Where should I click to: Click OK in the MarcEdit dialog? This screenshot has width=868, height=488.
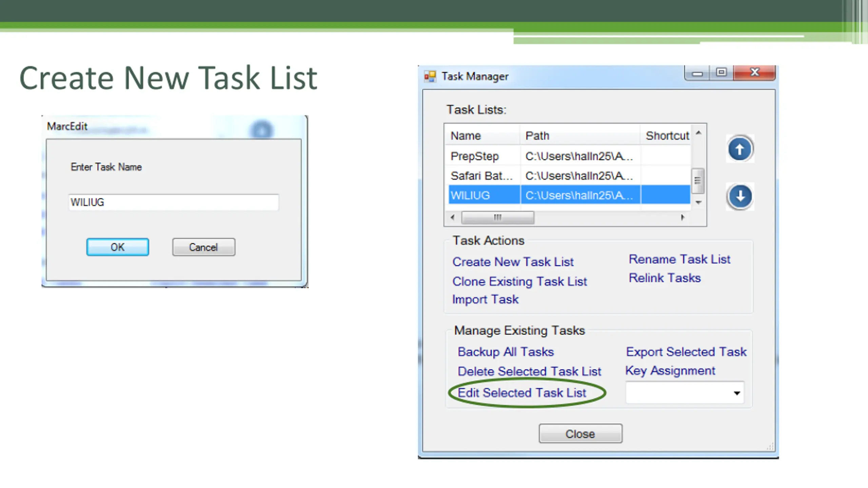118,247
